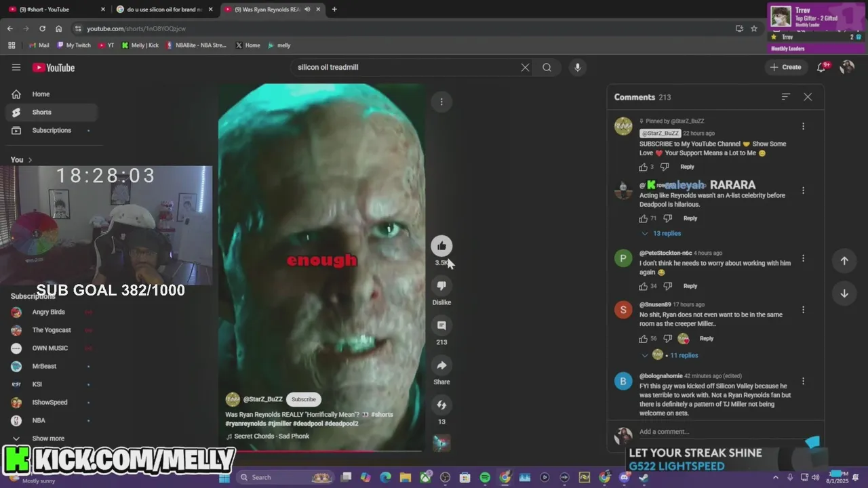868x488 pixels.
Task: Open YouTube notifications bell
Action: [822, 67]
